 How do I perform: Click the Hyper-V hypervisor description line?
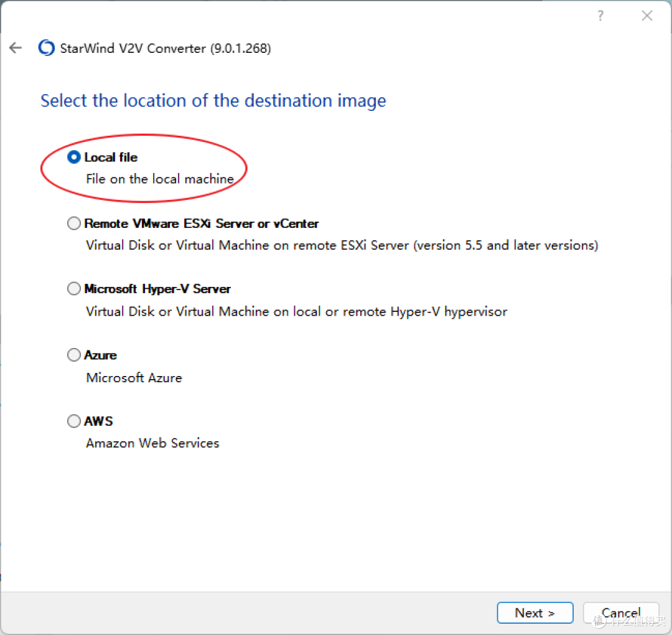point(296,311)
